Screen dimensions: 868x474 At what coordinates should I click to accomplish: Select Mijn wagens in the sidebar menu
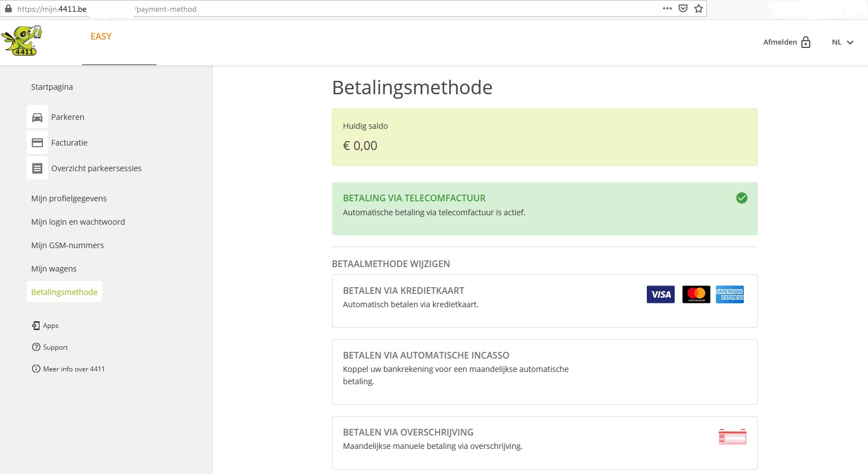point(53,268)
